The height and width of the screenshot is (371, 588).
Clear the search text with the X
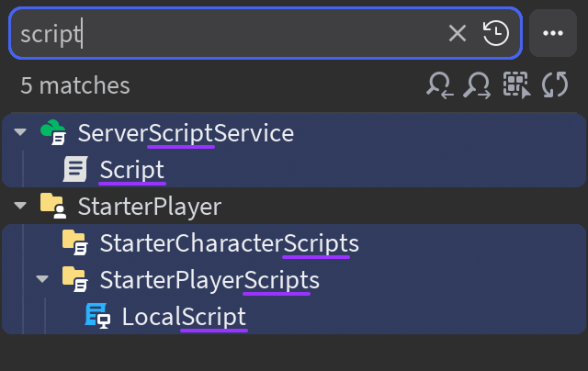pos(458,34)
